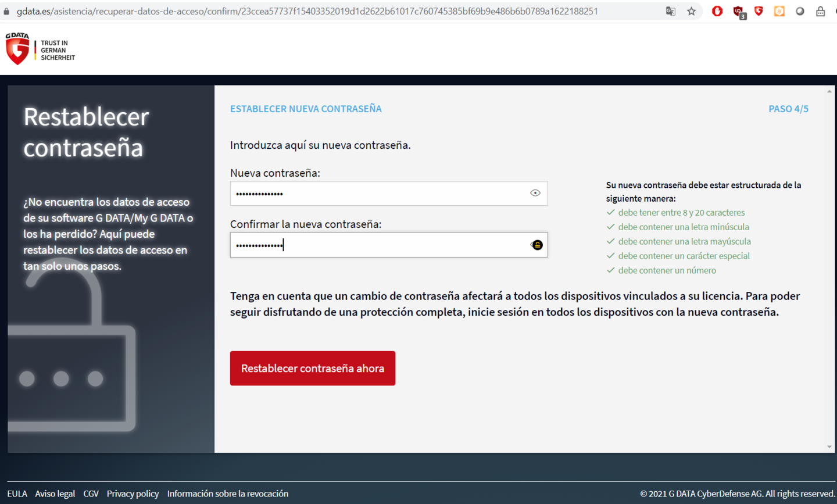Bookmark this page with the star icon
Image resolution: width=837 pixels, height=504 pixels.
click(x=691, y=11)
